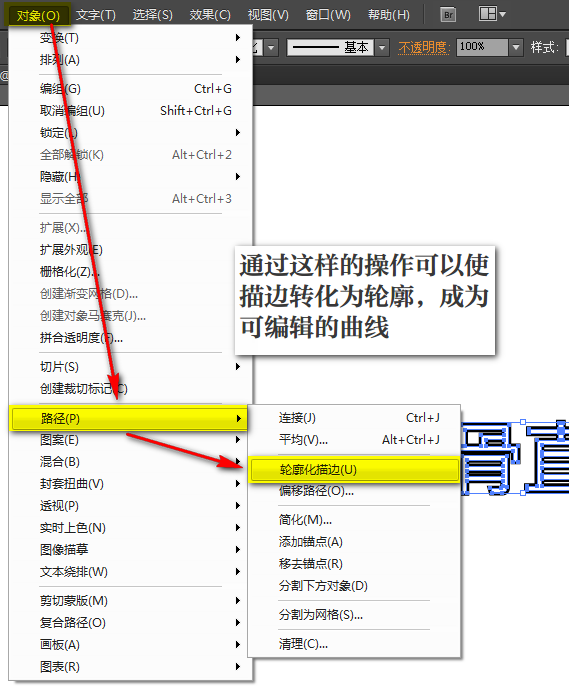This screenshot has height=692, width=569.
Task: Open the 基本 brush definition dropdown
Action: click(382, 47)
